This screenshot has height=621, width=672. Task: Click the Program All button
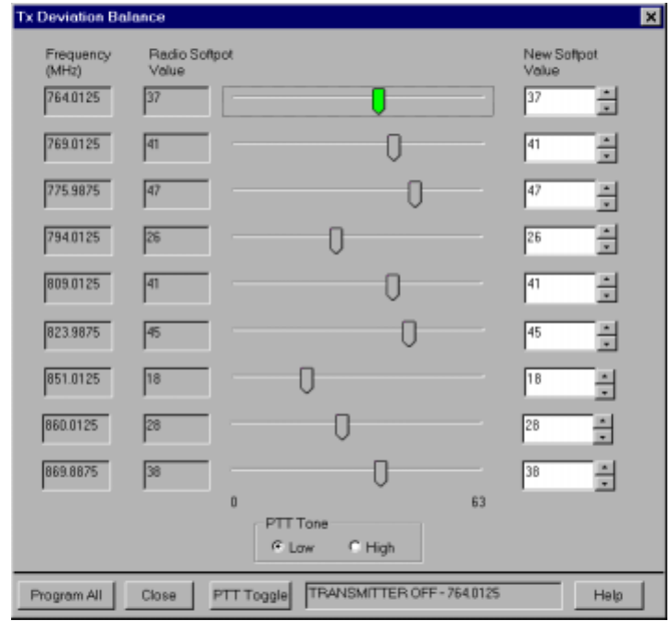[x=67, y=595]
